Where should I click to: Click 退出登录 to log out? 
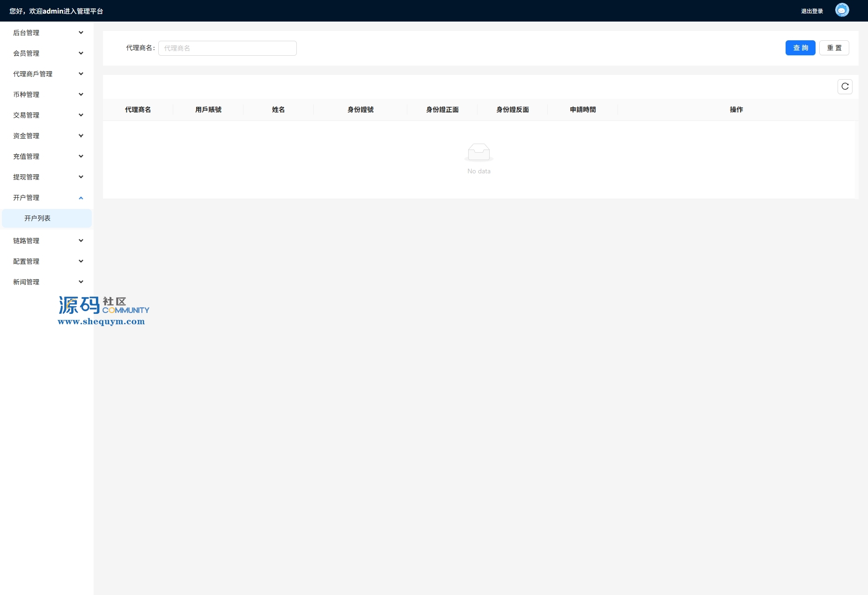pos(812,11)
